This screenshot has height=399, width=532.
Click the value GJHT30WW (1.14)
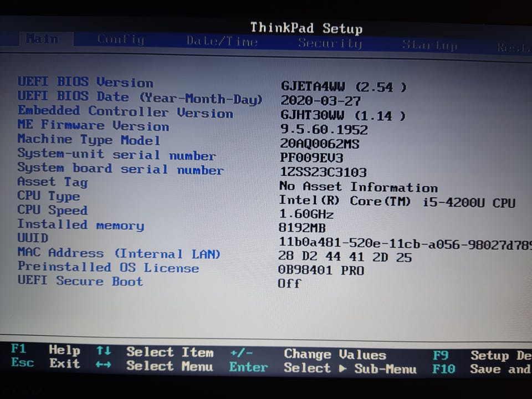[x=342, y=115]
